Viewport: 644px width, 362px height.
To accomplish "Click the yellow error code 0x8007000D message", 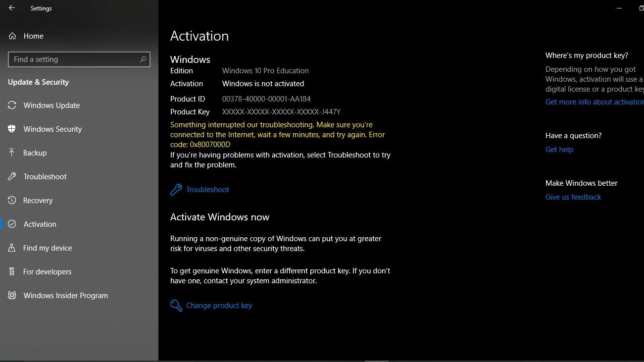I will (277, 135).
